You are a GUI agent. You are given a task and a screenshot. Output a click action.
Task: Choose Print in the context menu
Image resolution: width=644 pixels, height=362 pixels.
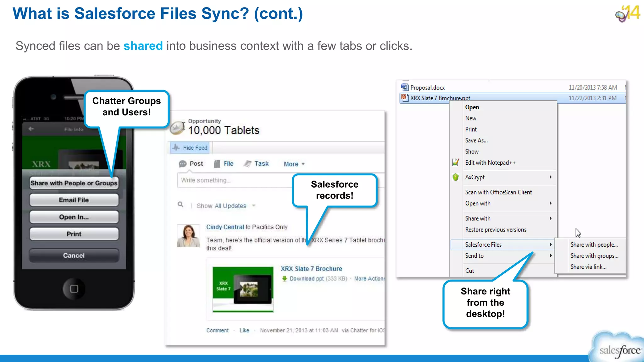[x=471, y=129]
